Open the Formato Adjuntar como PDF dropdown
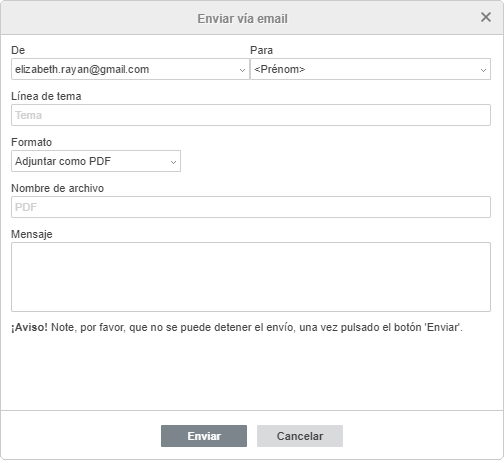 point(96,161)
